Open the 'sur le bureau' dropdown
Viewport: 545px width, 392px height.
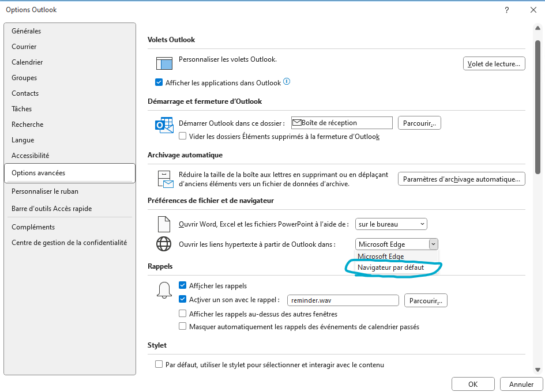pyautogui.click(x=390, y=224)
